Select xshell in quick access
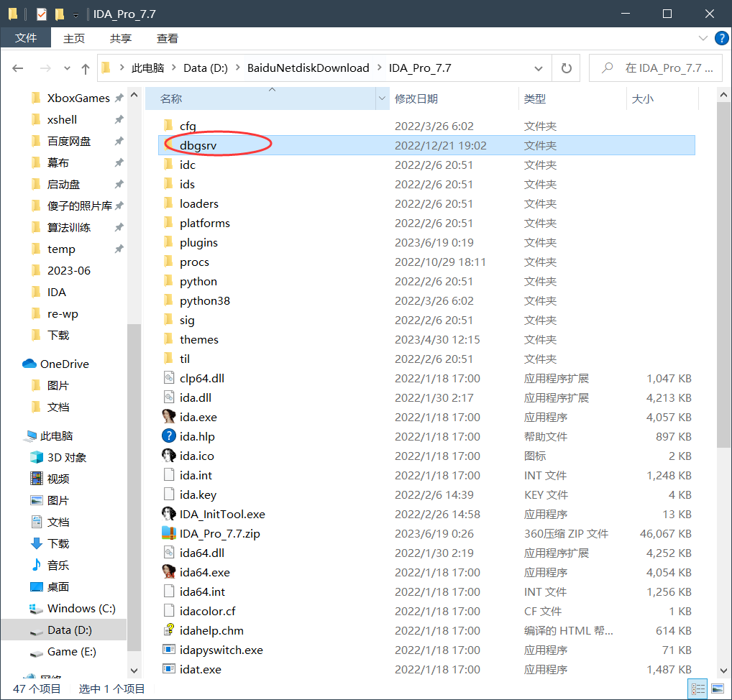 [x=62, y=119]
